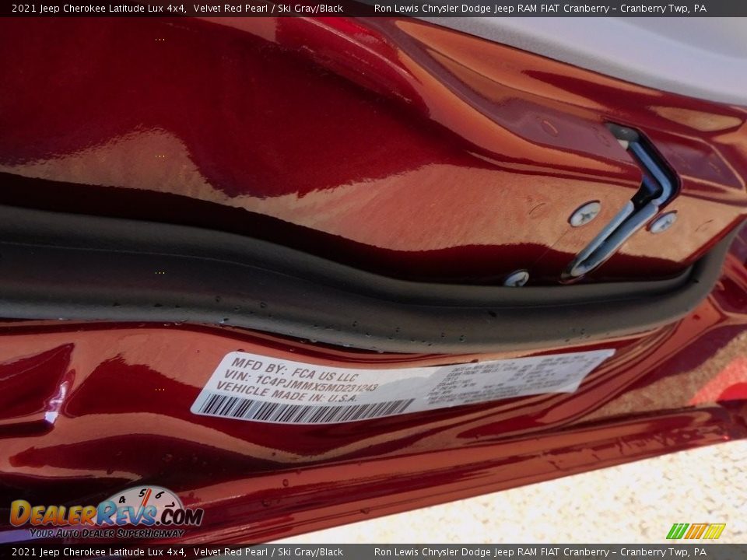The width and height of the screenshot is (747, 560).
Task: Click 'VEHICLE MADE IN: U.S.A.' sticker text
Action: (286, 393)
